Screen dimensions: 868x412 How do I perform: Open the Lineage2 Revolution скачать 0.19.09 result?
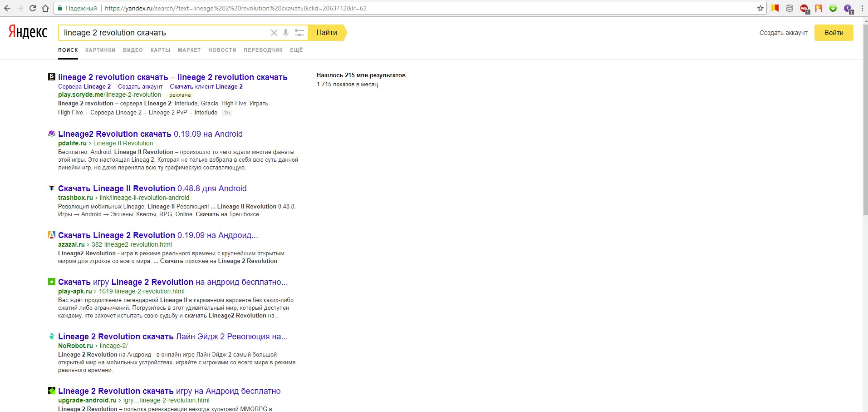pos(150,134)
